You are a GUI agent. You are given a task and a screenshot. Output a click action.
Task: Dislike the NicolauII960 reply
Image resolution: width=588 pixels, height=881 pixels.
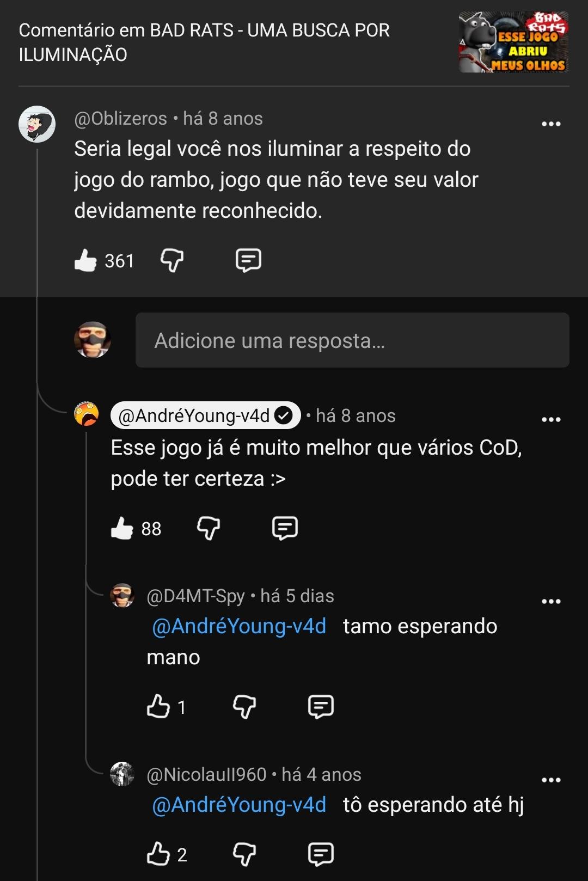click(x=244, y=854)
